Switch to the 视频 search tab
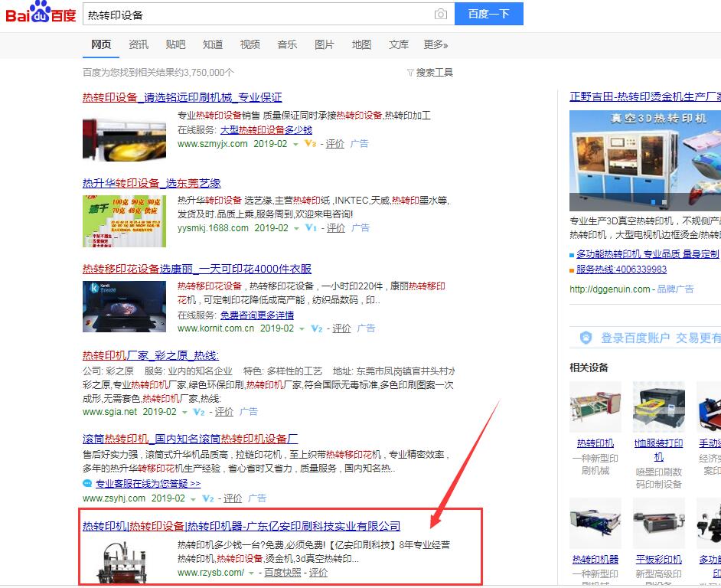Screen dimensions: 721x588 tap(250, 44)
